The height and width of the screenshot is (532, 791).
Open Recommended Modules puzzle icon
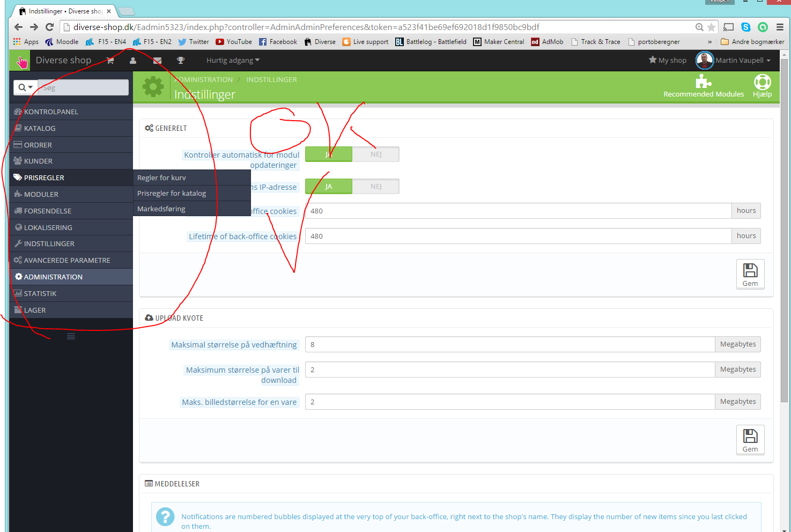pos(703,82)
